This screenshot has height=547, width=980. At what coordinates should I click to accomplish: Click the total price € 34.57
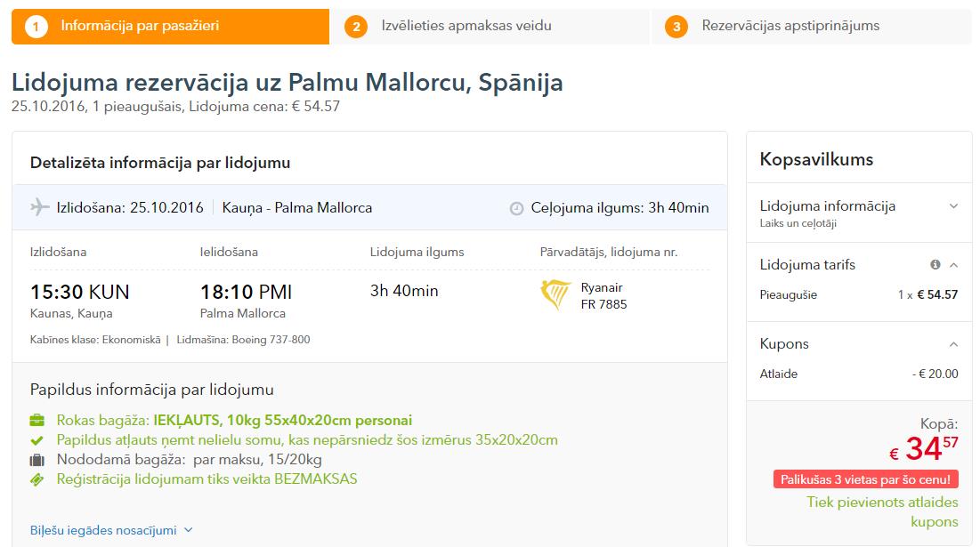click(924, 449)
